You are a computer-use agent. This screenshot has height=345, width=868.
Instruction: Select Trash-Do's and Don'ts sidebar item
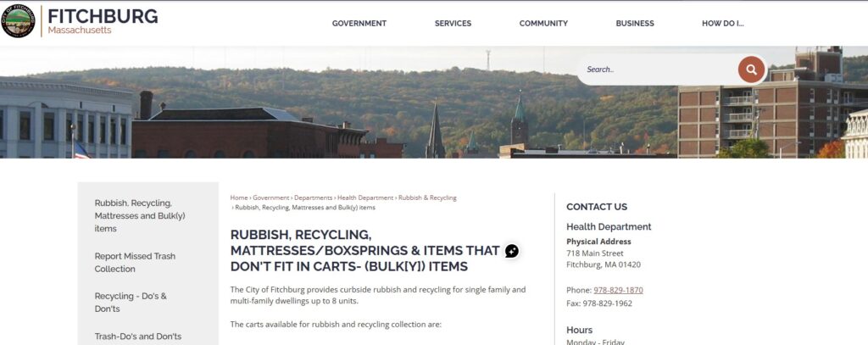click(x=138, y=337)
